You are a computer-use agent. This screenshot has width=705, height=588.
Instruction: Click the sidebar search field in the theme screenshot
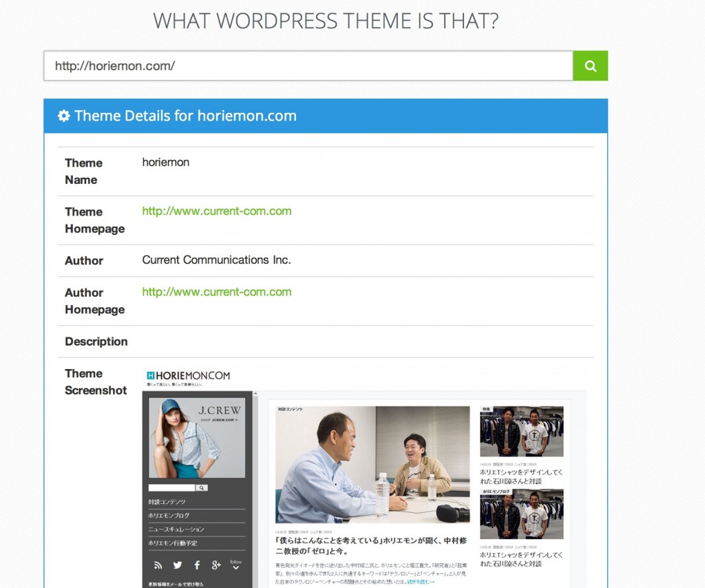coord(171,487)
